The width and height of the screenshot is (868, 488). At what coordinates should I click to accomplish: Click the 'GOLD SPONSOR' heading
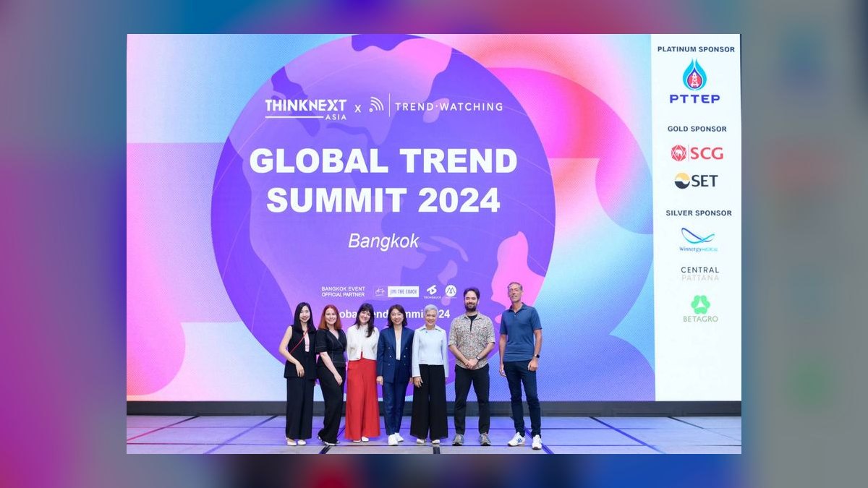(697, 129)
